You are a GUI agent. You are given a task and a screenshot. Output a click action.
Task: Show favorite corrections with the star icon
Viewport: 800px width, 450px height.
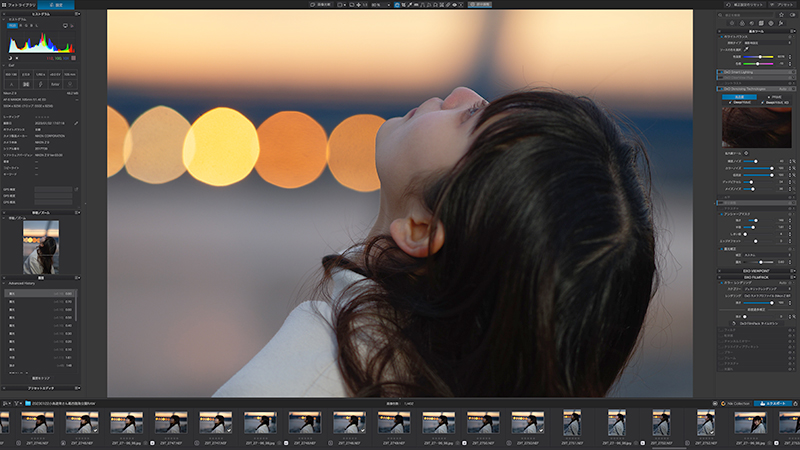click(781, 15)
